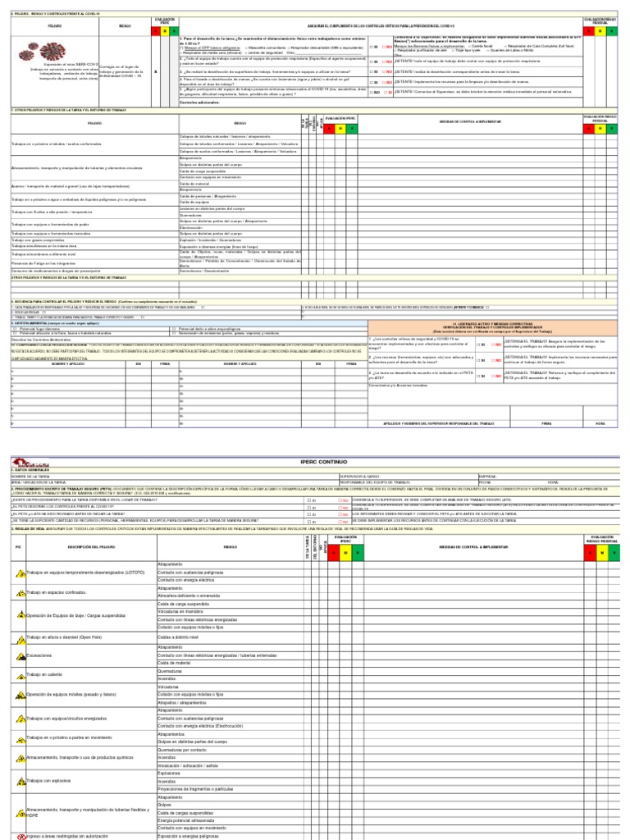Click the 'SUPERVISOR & CARGO' field
Screen dimensions: 630x840
click(x=409, y=477)
